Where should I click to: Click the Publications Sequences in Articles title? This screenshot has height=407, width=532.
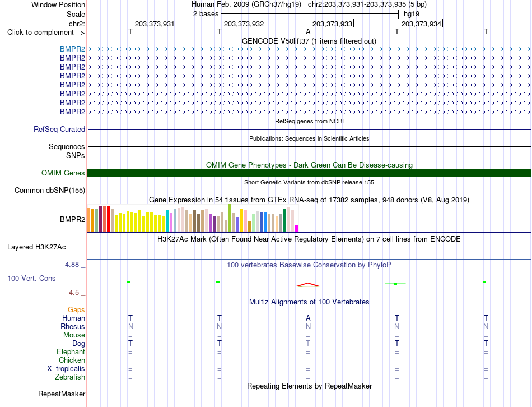click(309, 138)
